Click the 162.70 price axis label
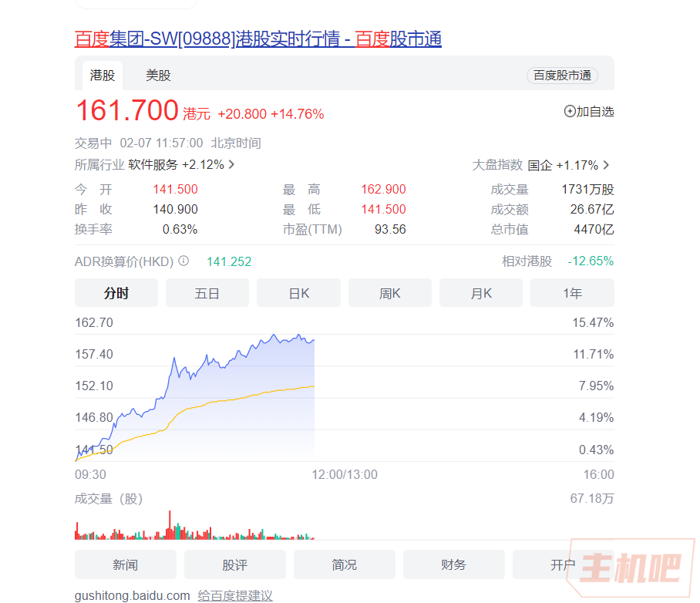The height and width of the screenshot is (603, 700). click(x=94, y=322)
